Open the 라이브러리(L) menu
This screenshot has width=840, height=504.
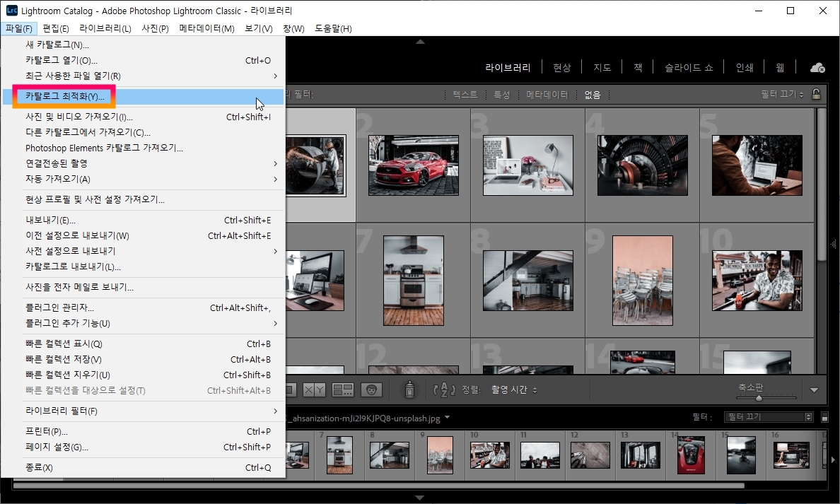tap(105, 28)
